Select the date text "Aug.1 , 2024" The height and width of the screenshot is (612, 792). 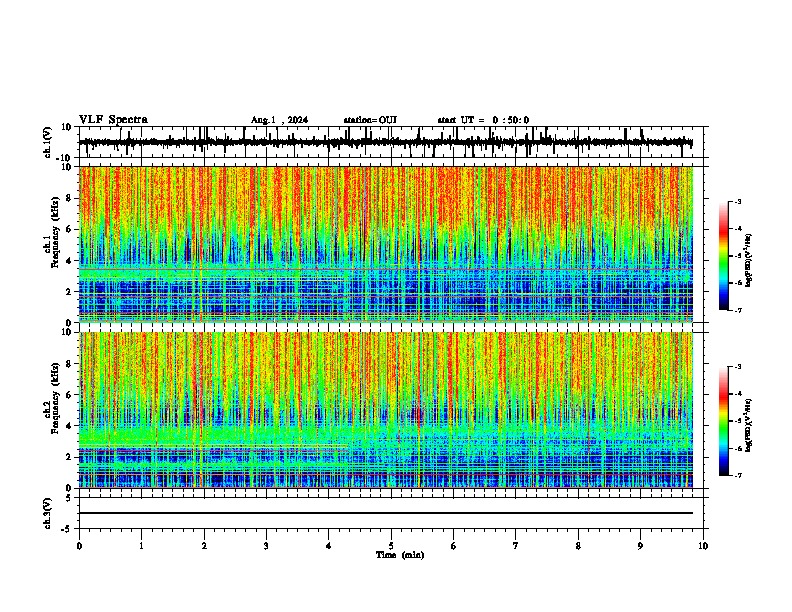tap(279, 120)
